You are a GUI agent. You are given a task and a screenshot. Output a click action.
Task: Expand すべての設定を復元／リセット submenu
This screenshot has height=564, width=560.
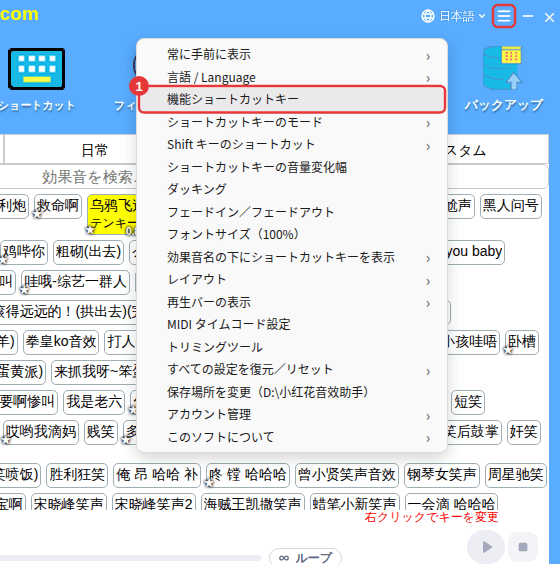(x=292, y=370)
